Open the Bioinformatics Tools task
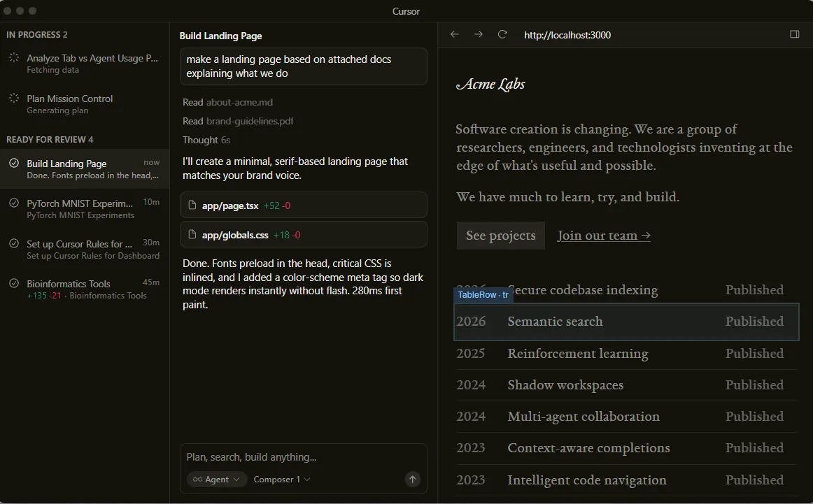This screenshot has width=813, height=504. 85,289
